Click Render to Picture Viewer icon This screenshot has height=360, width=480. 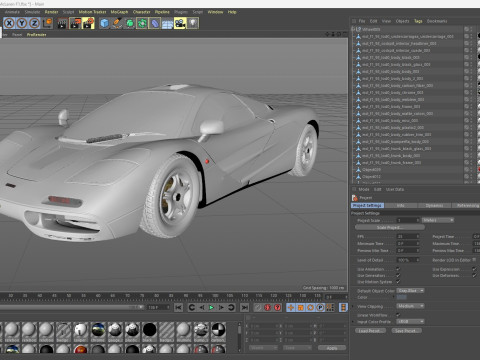pyautogui.click(x=75, y=23)
